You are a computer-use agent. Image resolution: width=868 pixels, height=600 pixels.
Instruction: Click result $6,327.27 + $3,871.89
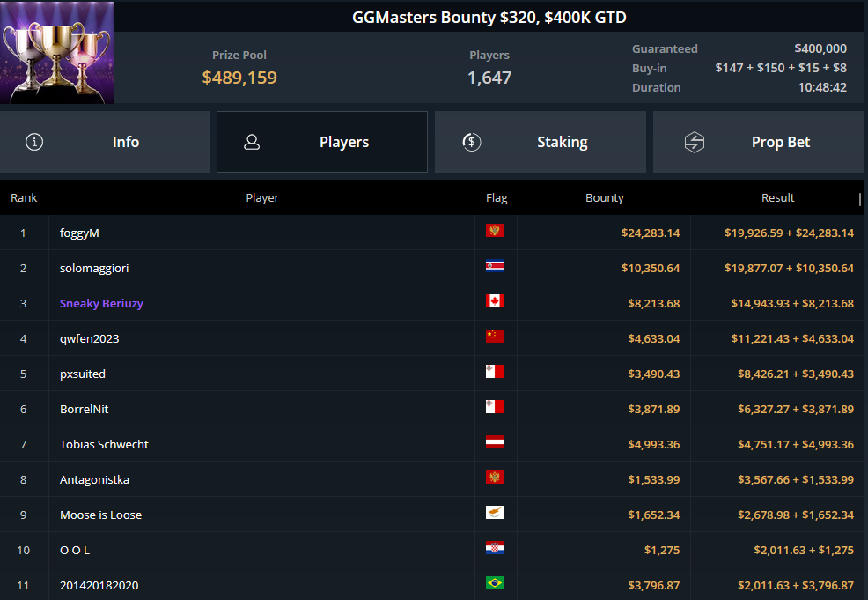point(796,409)
